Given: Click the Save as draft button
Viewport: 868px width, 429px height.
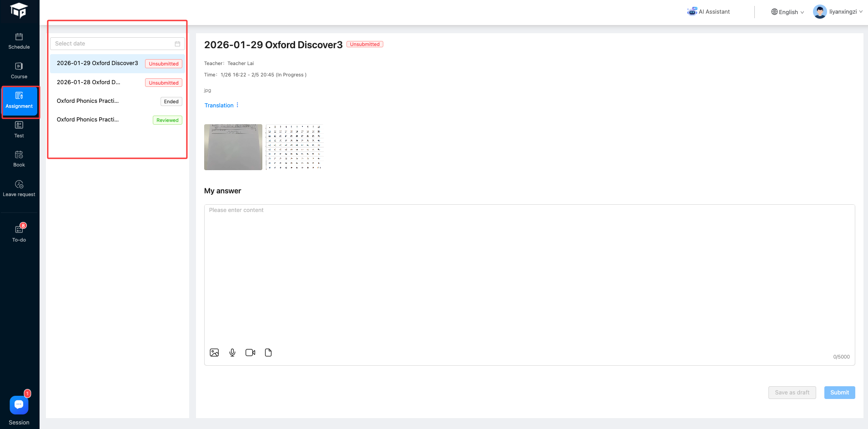Looking at the screenshot, I should coord(792,393).
